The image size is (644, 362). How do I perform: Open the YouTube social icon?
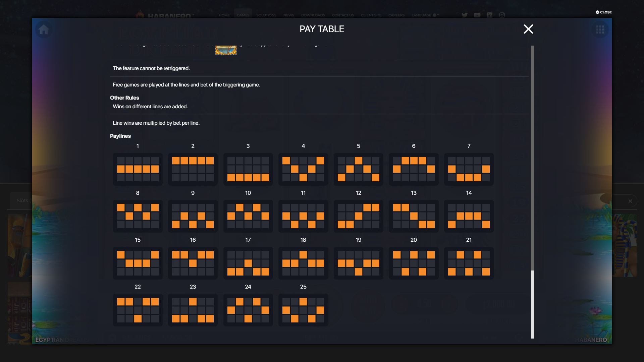click(477, 15)
